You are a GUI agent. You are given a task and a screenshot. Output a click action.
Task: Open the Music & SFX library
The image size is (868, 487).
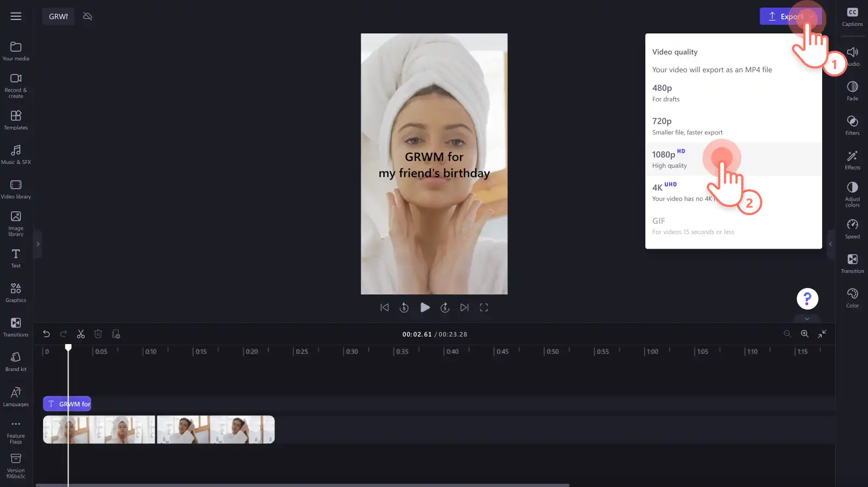(16, 154)
